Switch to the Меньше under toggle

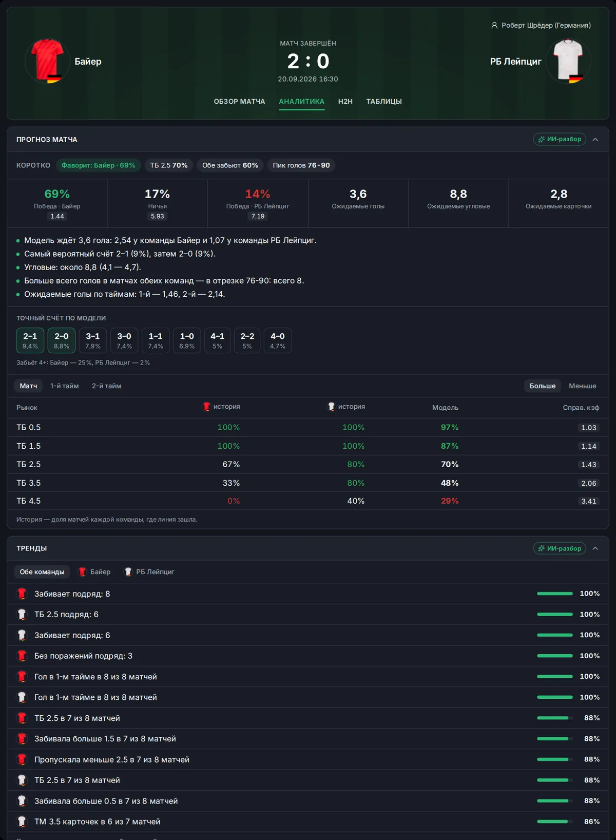583,386
